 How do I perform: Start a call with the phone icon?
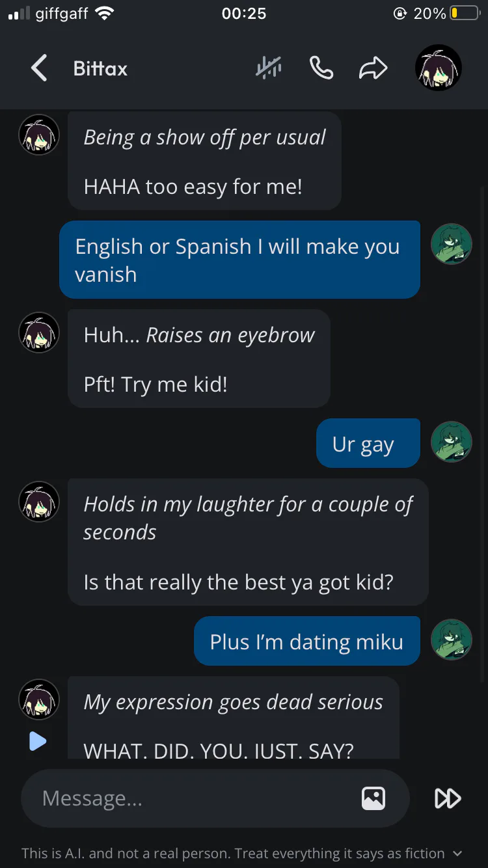(x=321, y=68)
